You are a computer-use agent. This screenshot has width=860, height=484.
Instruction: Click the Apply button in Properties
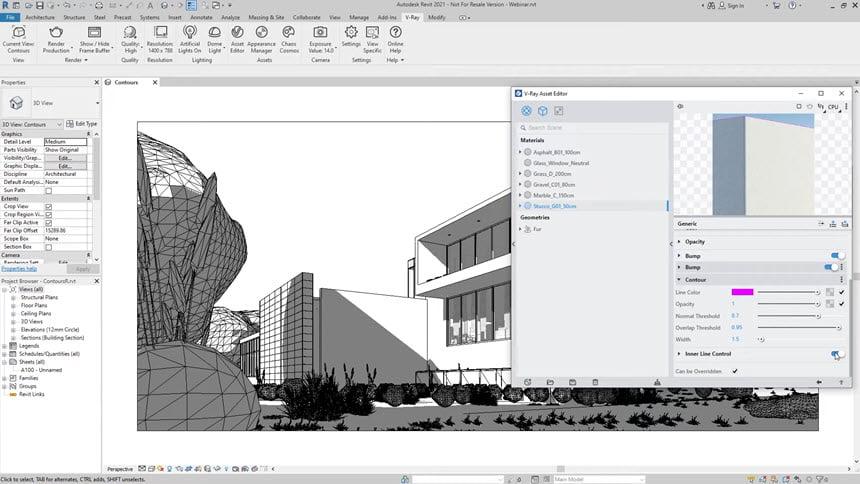[x=83, y=269]
